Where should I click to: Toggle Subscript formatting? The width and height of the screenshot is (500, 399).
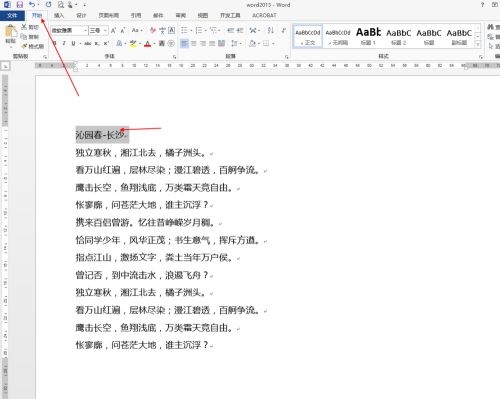pos(97,43)
